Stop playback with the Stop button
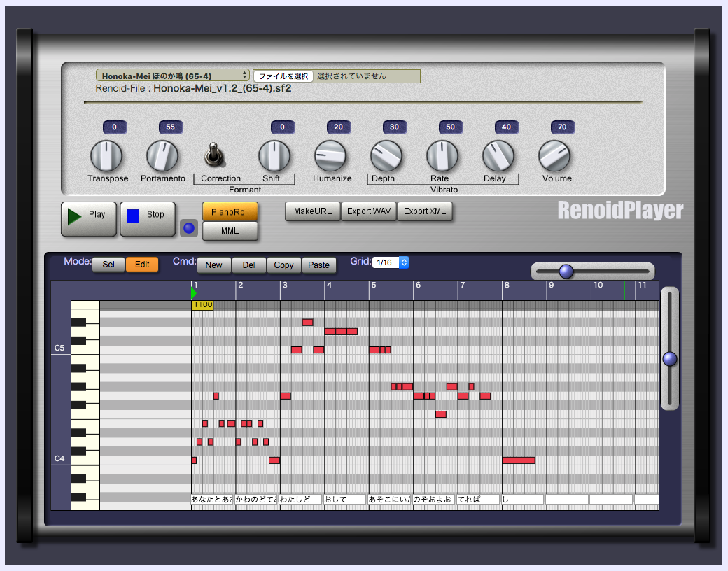The width and height of the screenshot is (728, 571). [x=148, y=218]
